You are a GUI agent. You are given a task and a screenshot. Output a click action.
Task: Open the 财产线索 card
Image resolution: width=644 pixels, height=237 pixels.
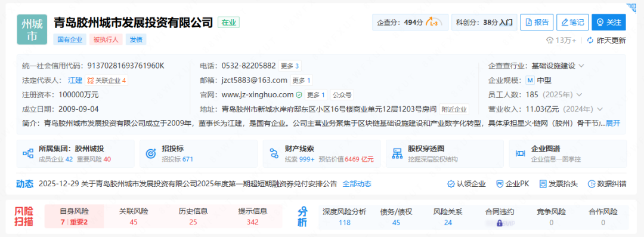[x=321, y=153]
